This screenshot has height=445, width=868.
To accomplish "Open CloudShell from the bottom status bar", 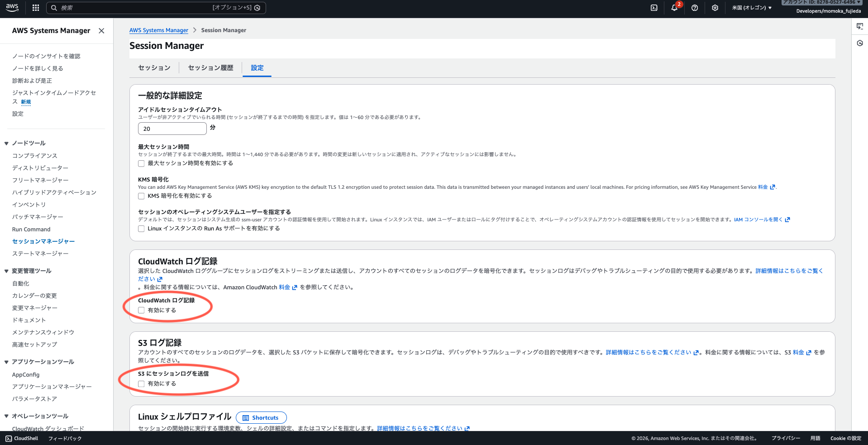I will pyautogui.click(x=21, y=438).
